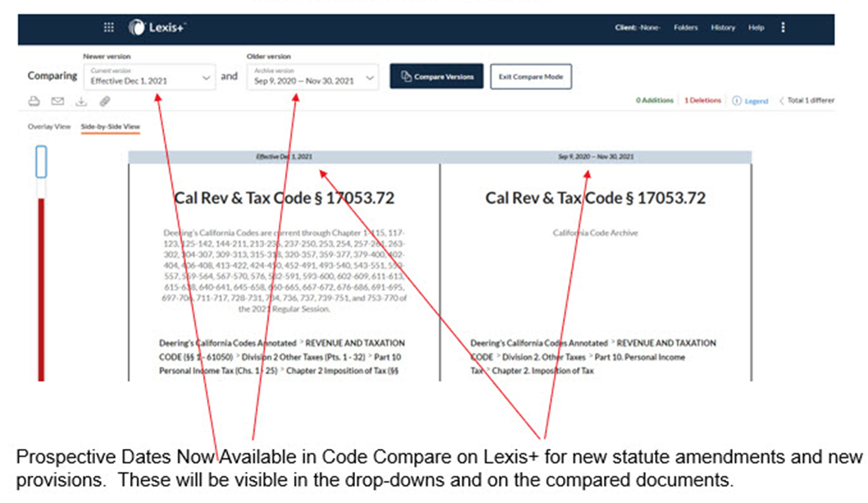Click Exit Compare Mode button

coord(531,76)
